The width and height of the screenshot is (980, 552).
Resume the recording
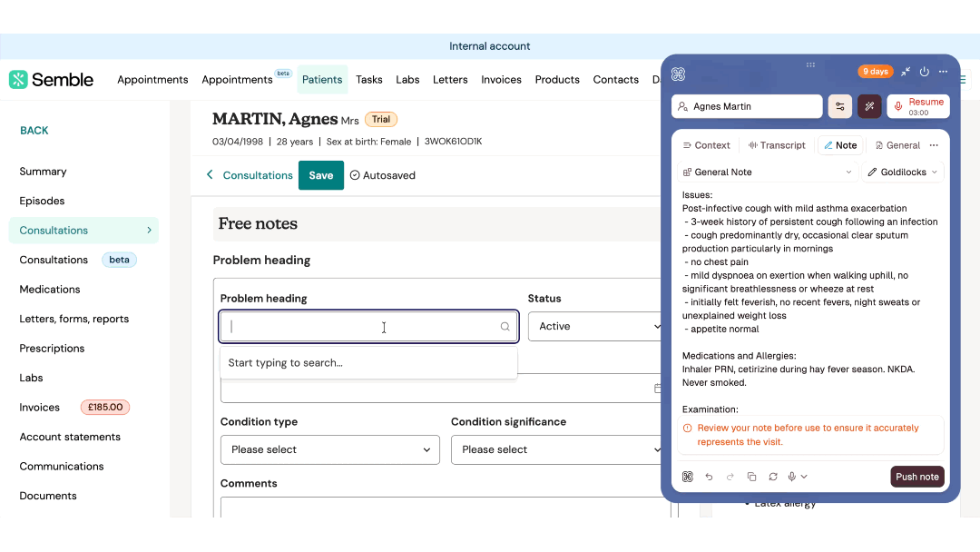[918, 106]
